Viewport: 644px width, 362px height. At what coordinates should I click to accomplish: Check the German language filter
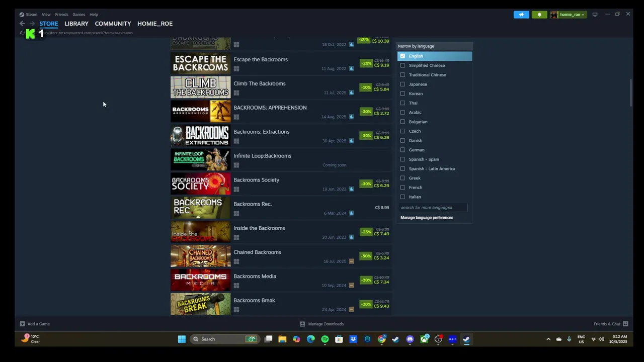[x=403, y=150]
